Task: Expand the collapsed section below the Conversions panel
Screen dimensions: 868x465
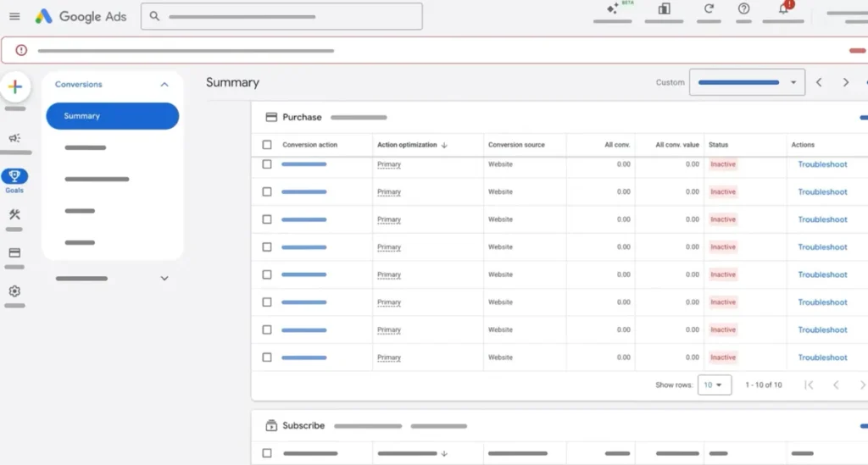Action: coord(164,279)
